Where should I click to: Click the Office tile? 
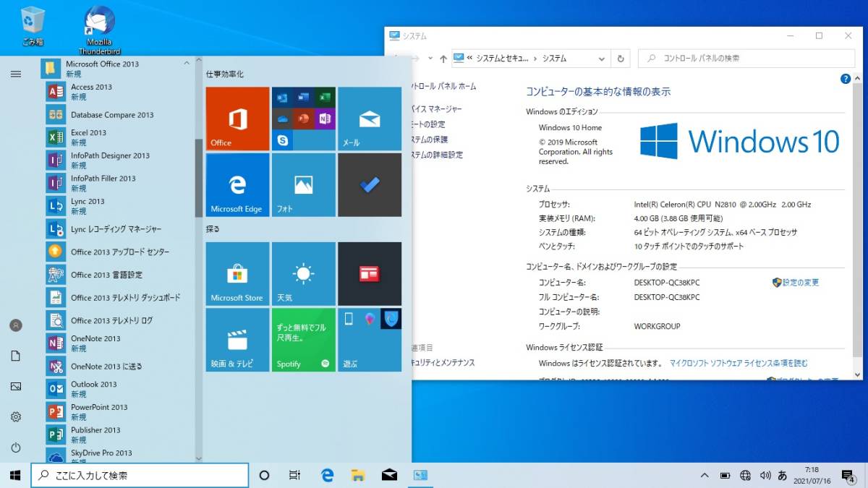click(237, 119)
